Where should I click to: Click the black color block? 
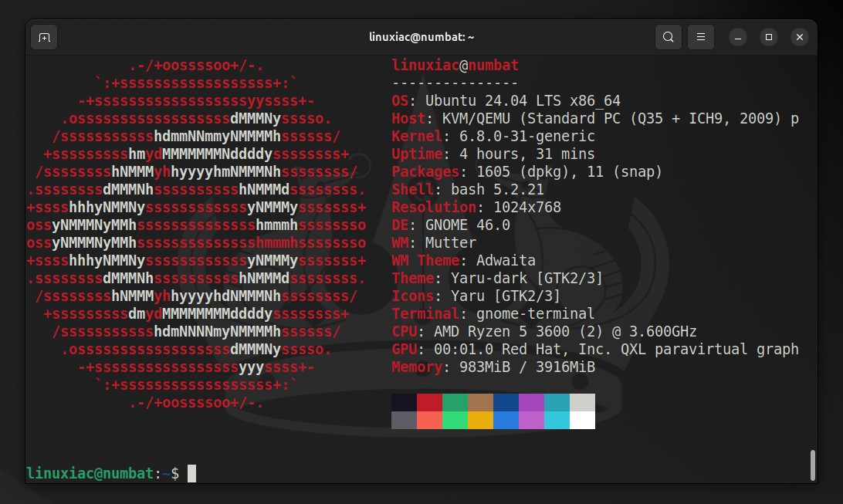(x=404, y=402)
